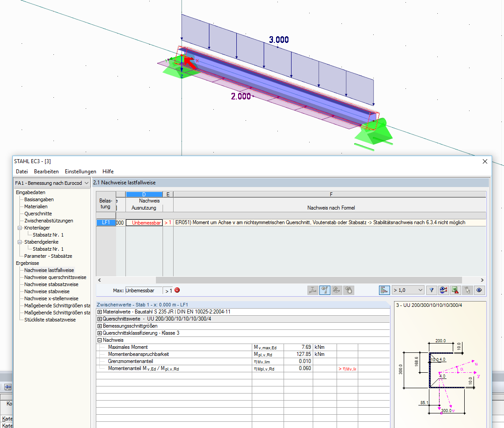Click the Maximales Moment row

(243, 347)
